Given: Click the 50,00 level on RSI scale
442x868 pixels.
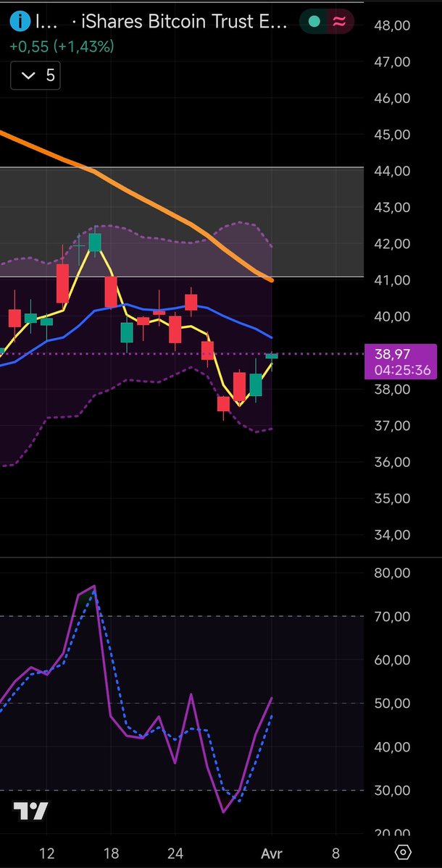Looking at the screenshot, I should click(392, 703).
